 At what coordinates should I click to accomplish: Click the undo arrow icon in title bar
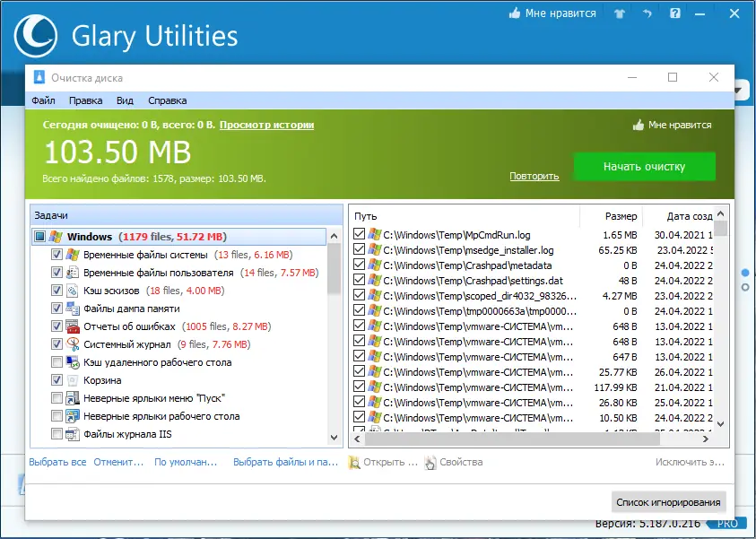tap(647, 13)
